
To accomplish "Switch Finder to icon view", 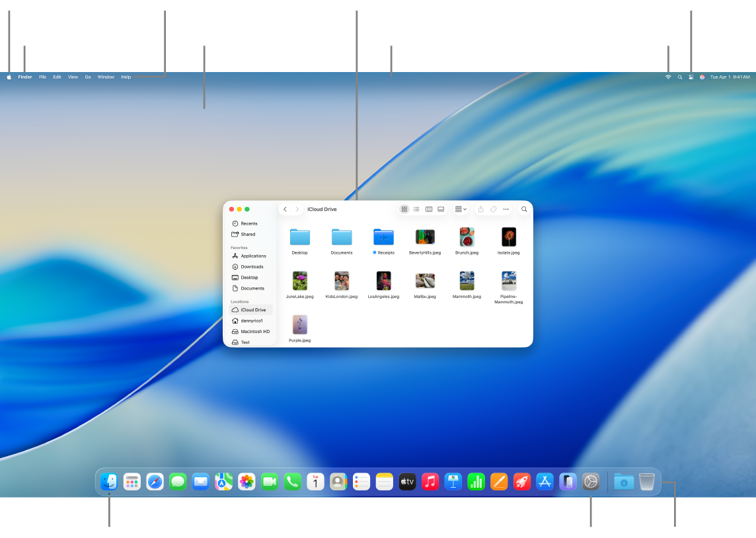I will click(404, 210).
